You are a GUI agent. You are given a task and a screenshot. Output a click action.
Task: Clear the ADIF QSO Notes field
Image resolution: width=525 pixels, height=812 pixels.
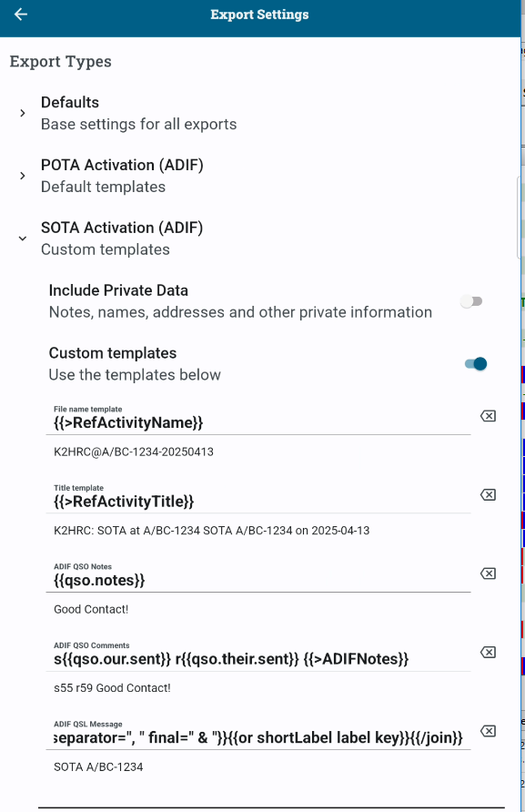coord(488,573)
